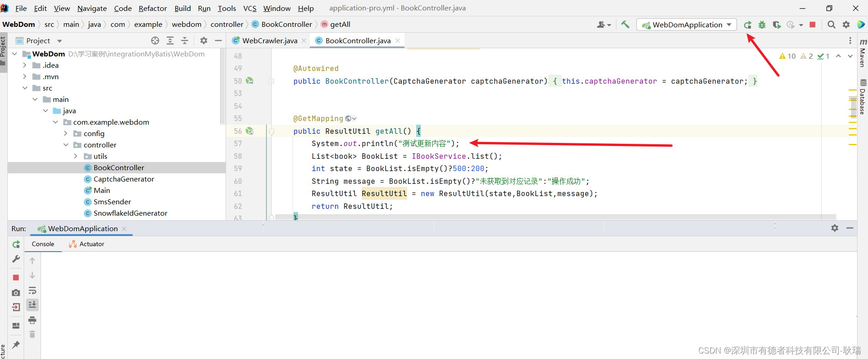Click the exit icon in Run panel
Image resolution: width=868 pixels, height=359 pixels.
(16, 307)
